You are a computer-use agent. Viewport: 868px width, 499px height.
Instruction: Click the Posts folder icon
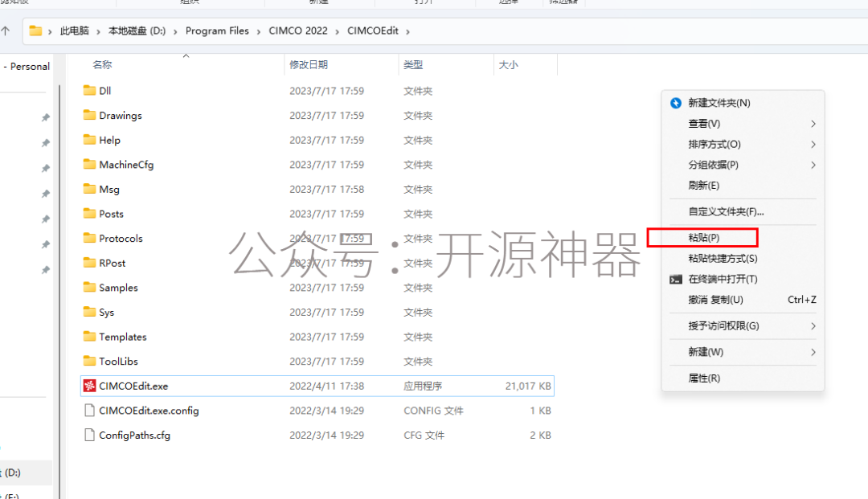click(89, 213)
